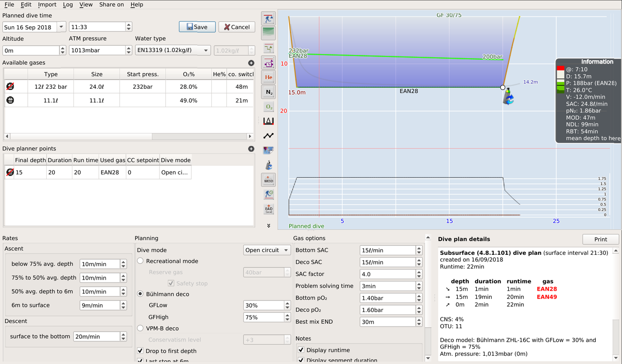Delete the 11.1ℓ cylinder with trash icon
The height and width of the screenshot is (364, 622).
pyautogui.click(x=10, y=100)
